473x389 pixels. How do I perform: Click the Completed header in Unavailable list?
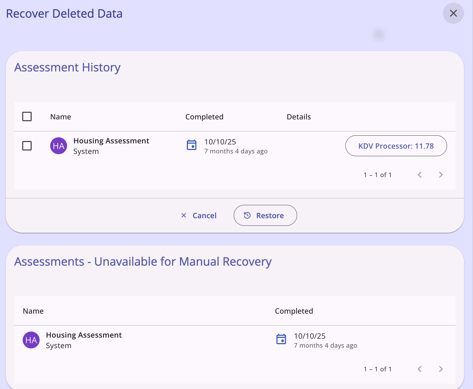click(294, 311)
